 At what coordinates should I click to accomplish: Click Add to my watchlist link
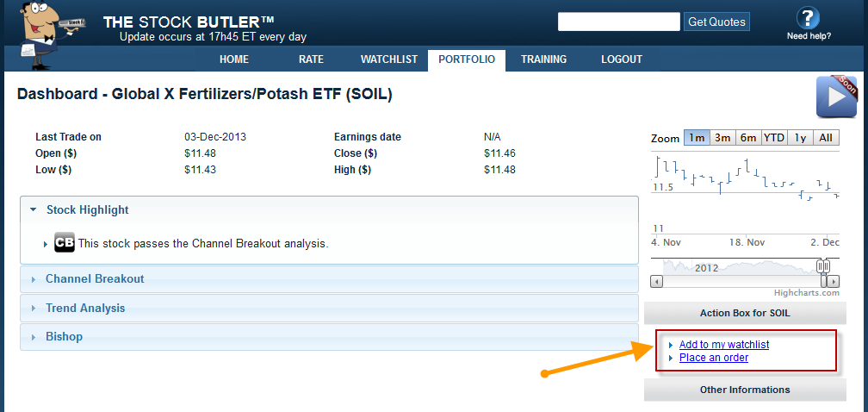click(724, 345)
